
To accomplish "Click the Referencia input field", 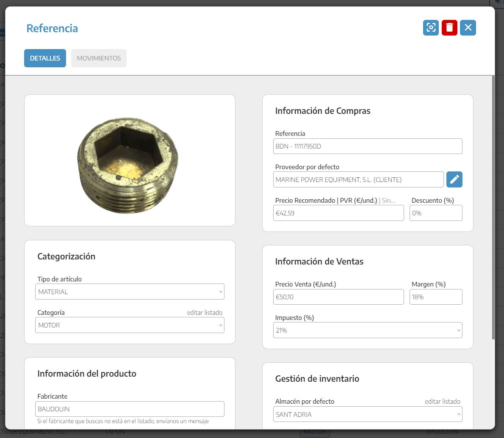I will click(x=367, y=146).
